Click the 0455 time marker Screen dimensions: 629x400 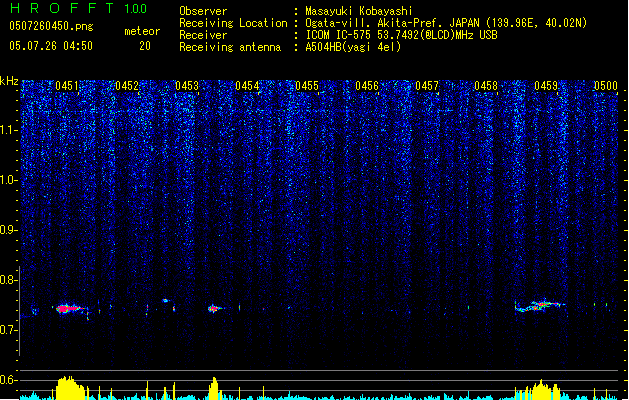307,86
